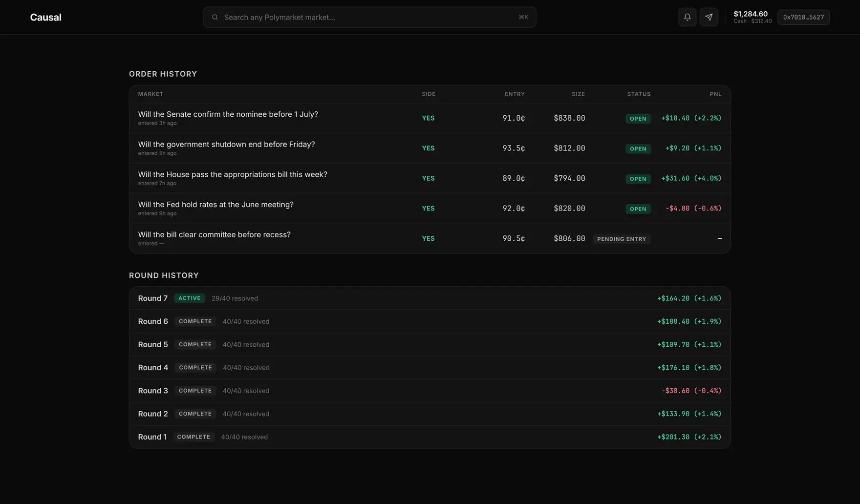Click Round 6 PnL +$188.40 (+1.9%)

689,321
